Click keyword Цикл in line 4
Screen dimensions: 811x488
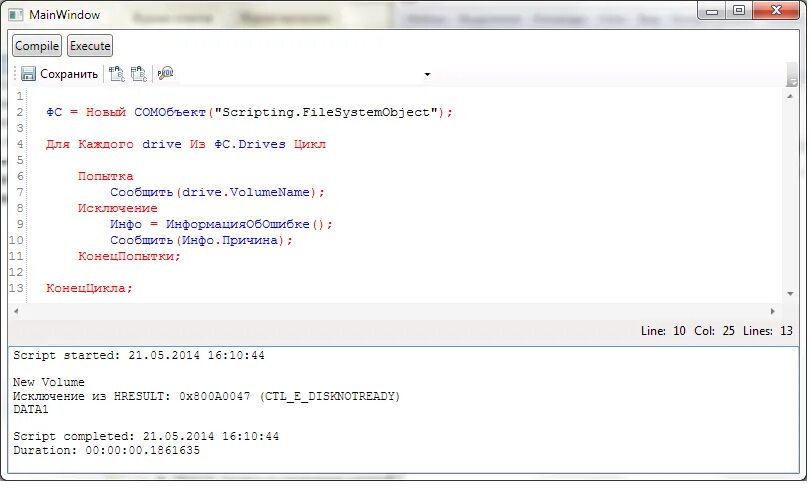pos(310,145)
